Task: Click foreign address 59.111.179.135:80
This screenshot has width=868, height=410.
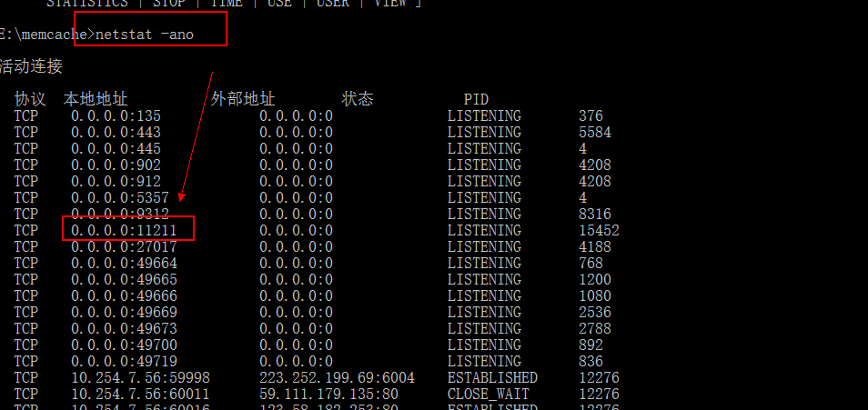Action: [333, 395]
